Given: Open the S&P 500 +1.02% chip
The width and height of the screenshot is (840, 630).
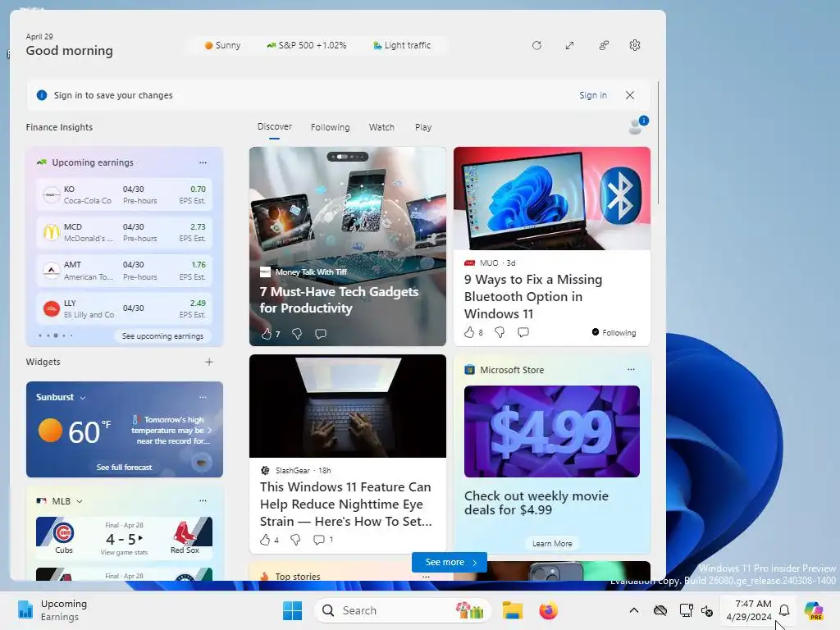Looking at the screenshot, I should pyautogui.click(x=307, y=46).
